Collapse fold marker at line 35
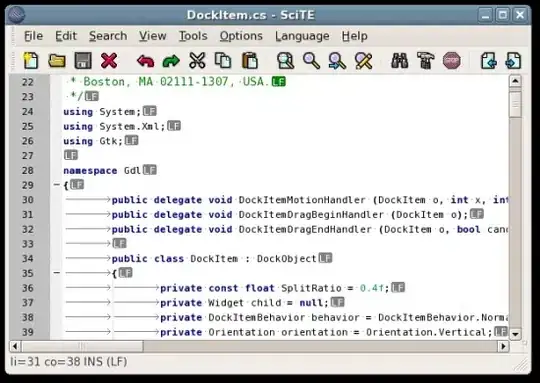This screenshot has width=540, height=383. (x=57, y=273)
